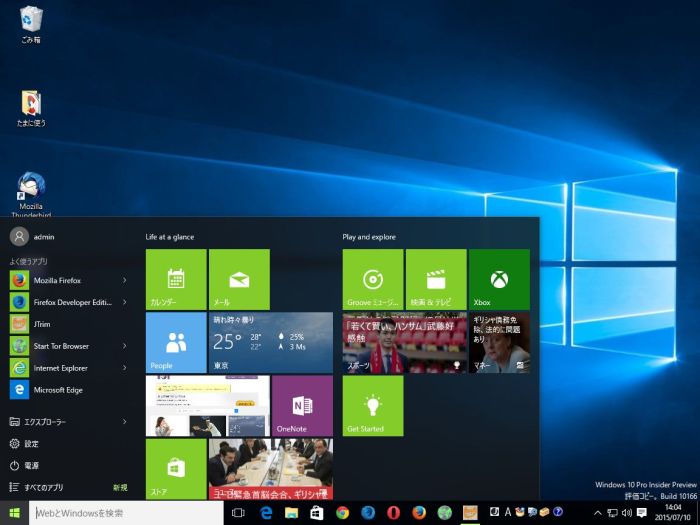
Task: Click the Task View taskbar button
Action: tap(238, 513)
